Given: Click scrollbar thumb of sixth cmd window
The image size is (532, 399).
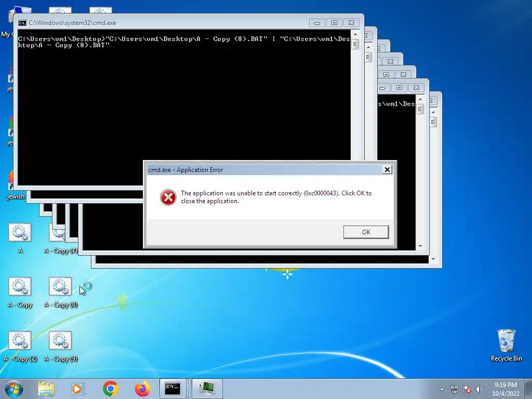Looking at the screenshot, I should click(x=420, y=109).
